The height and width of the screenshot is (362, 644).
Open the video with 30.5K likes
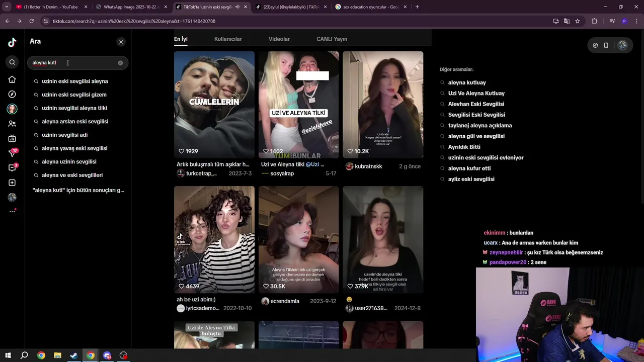(299, 239)
